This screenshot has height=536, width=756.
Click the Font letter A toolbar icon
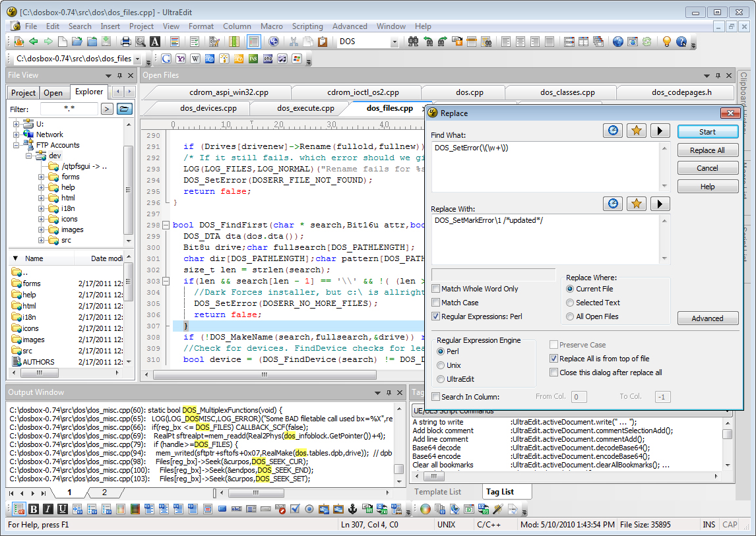pyautogui.click(x=155, y=42)
